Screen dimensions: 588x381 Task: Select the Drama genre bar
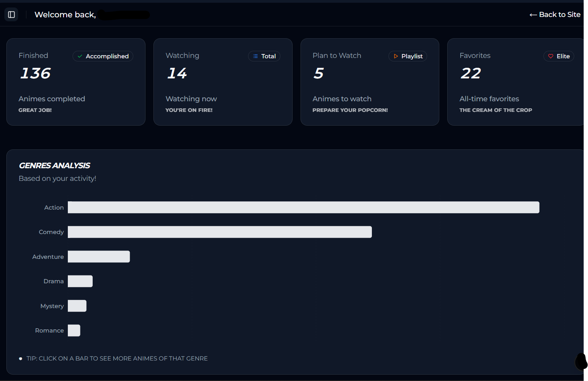[x=80, y=281]
